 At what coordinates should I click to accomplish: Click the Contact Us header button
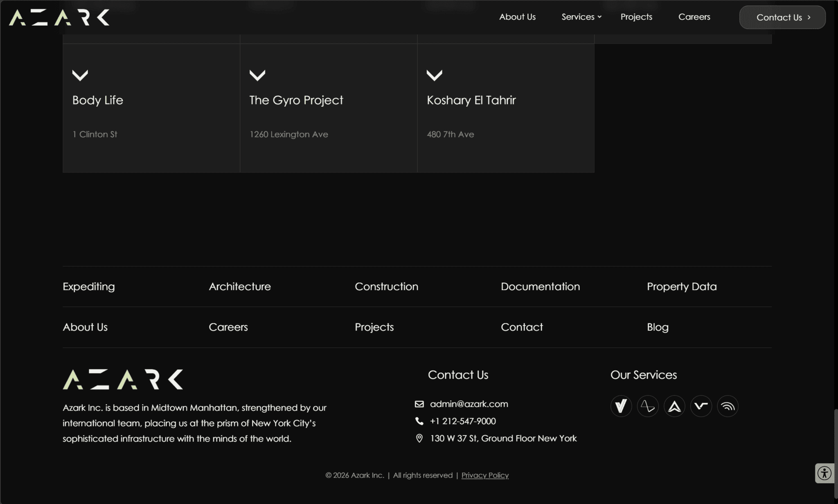coord(782,17)
